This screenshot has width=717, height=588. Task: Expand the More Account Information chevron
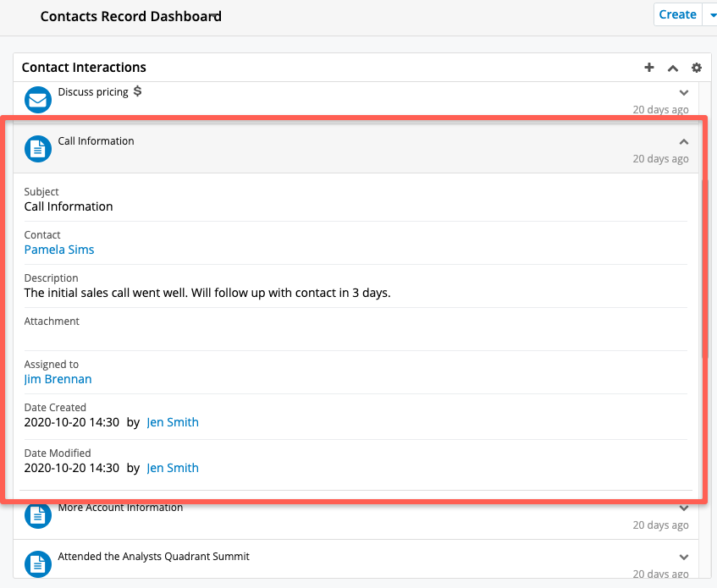pos(684,508)
